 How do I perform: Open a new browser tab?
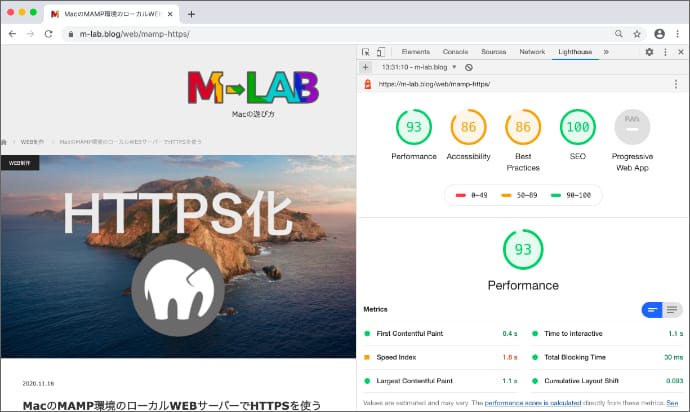coord(191,14)
